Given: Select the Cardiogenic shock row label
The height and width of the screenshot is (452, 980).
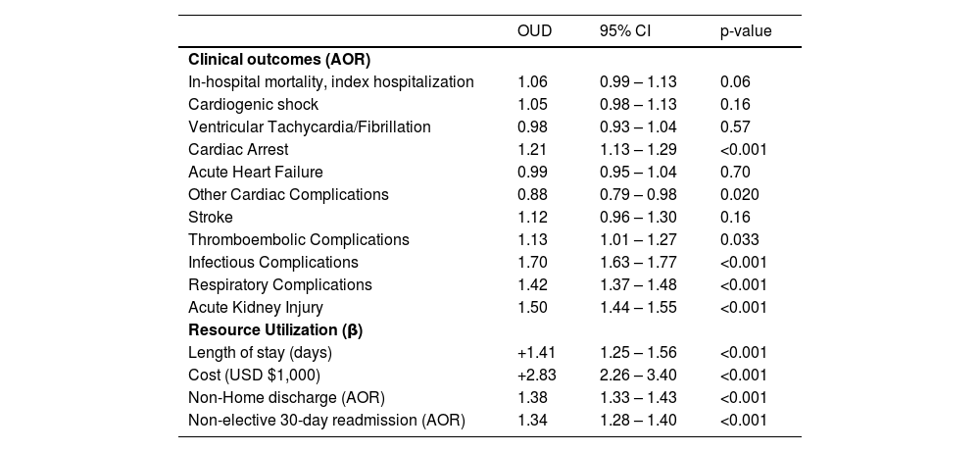Looking at the screenshot, I should click(x=253, y=104).
